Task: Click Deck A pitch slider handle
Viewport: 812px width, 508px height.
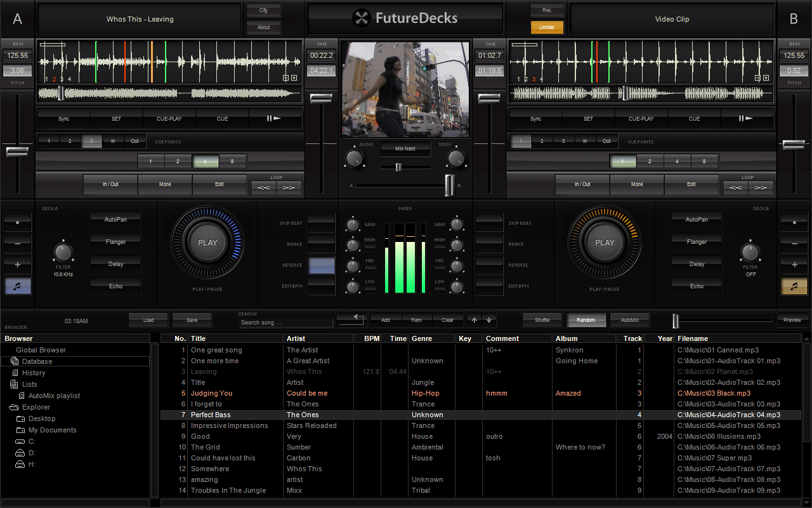Action: (x=17, y=151)
